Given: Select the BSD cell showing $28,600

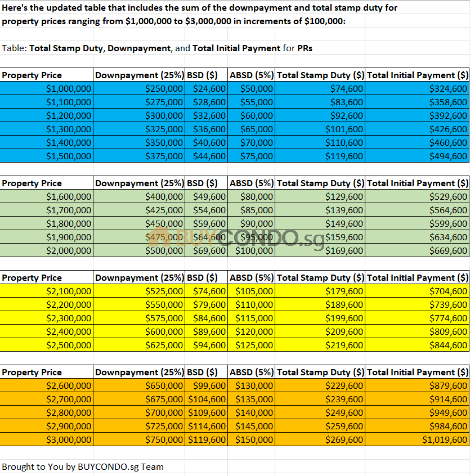Looking at the screenshot, I should [x=207, y=102].
